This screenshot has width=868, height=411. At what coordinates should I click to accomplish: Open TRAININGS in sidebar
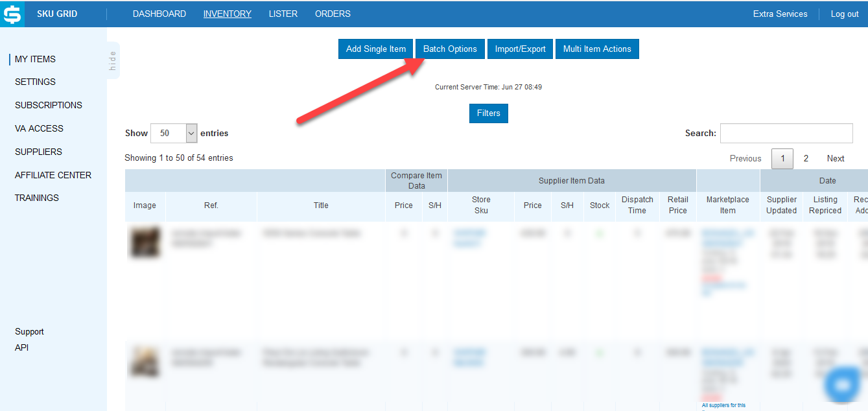pyautogui.click(x=37, y=198)
